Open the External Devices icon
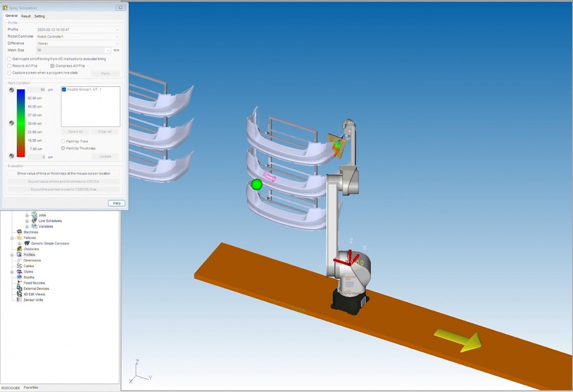 pos(20,289)
